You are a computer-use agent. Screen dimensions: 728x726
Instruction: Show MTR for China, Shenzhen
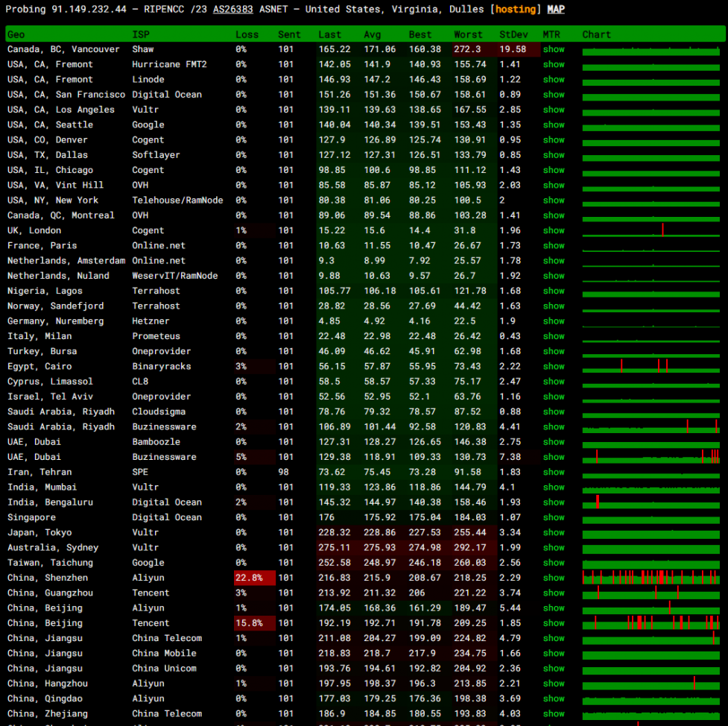(554, 578)
